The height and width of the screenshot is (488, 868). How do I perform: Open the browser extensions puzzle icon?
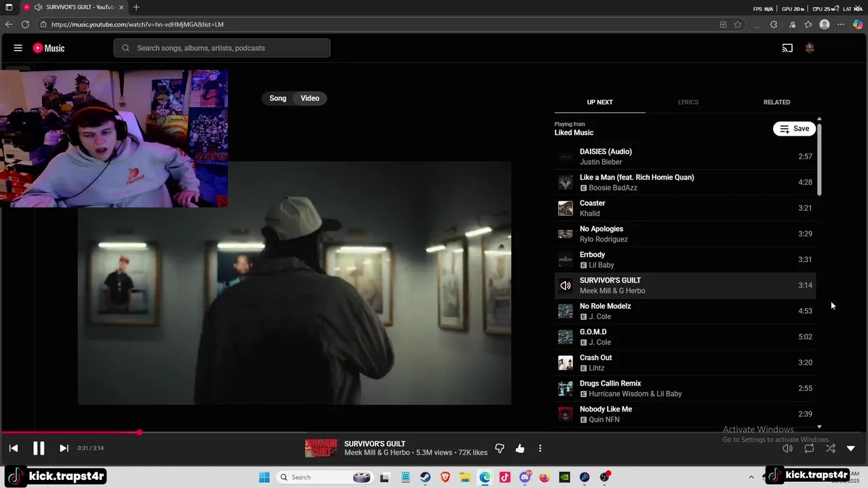pyautogui.click(x=774, y=24)
